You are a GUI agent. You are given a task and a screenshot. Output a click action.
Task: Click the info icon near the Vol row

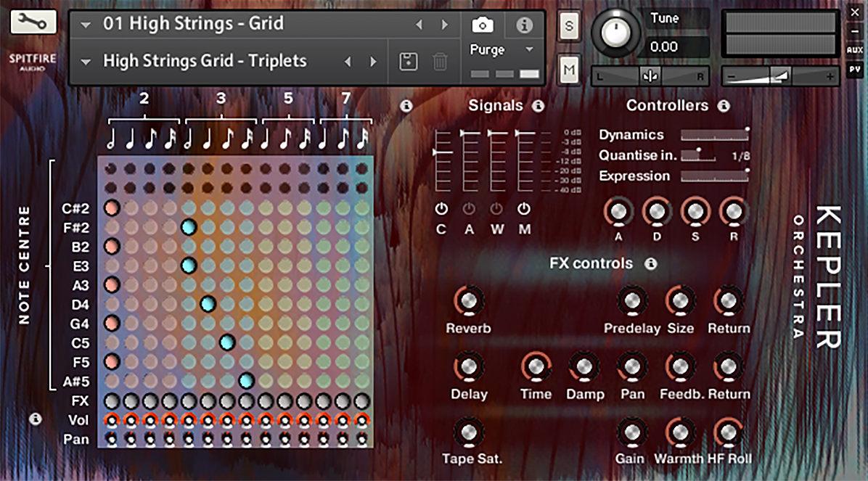[35, 419]
